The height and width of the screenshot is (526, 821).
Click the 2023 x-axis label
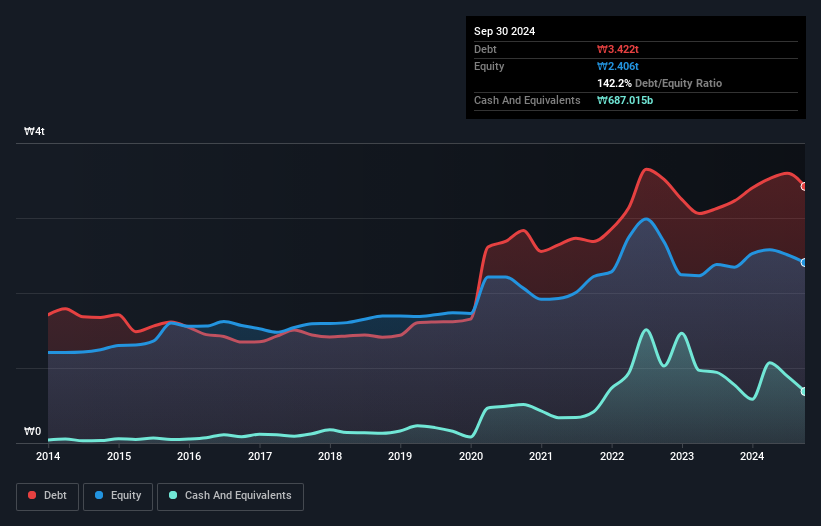pos(682,456)
